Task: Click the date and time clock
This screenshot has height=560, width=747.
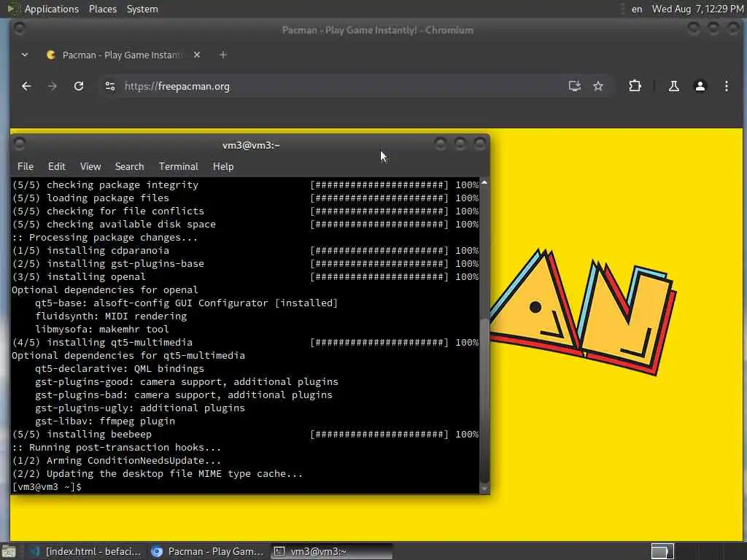Action: (697, 9)
